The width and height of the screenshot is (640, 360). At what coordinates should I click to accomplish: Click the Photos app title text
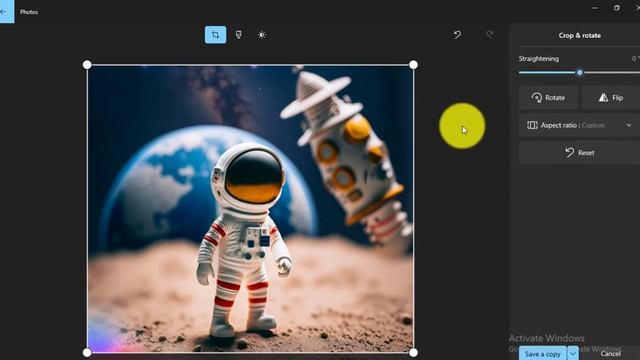(29, 12)
